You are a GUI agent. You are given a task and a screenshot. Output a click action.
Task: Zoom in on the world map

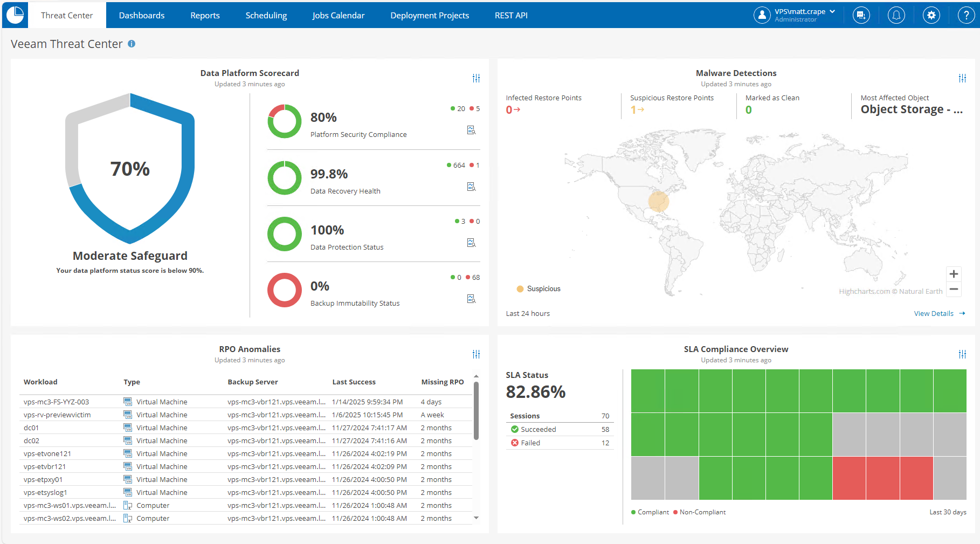[953, 274]
